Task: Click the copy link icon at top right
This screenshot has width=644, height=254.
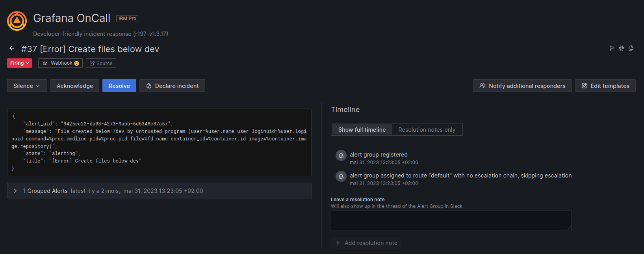Action: tap(631, 48)
